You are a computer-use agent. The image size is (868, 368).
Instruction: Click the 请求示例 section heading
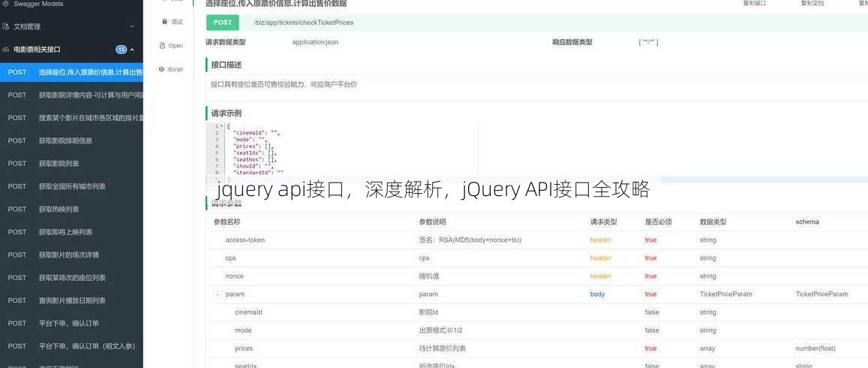227,113
